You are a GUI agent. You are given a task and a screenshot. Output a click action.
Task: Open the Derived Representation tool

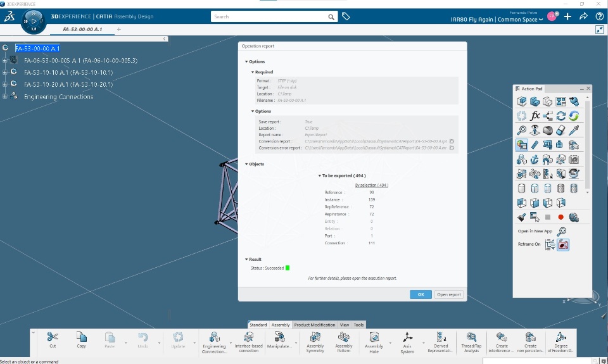pos(441,342)
